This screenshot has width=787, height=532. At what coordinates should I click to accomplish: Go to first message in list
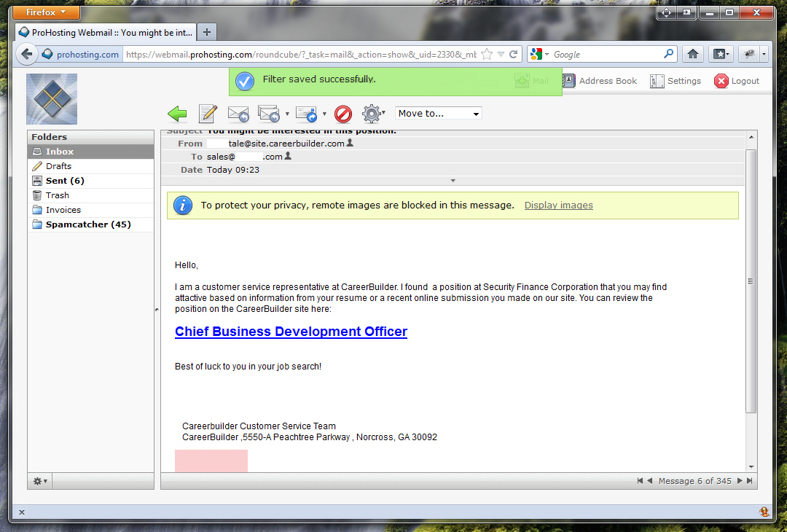coord(640,481)
